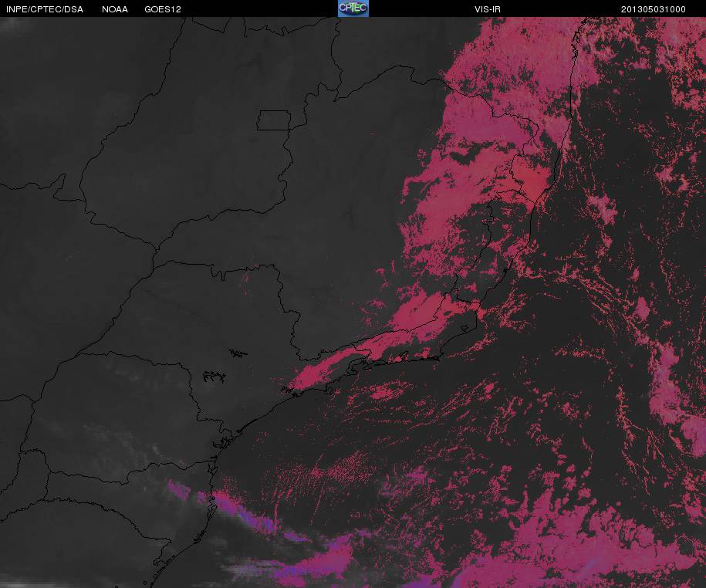Click the NOAA label in the header
The width and height of the screenshot is (706, 588).
115,9
